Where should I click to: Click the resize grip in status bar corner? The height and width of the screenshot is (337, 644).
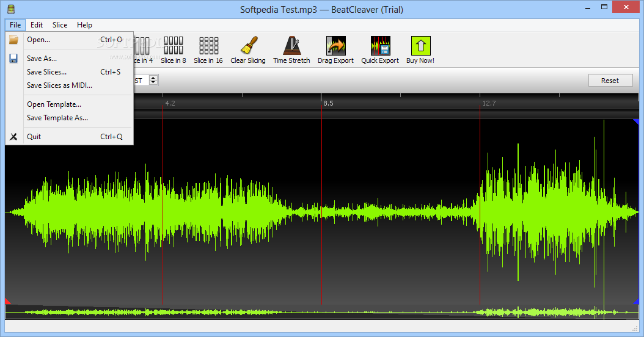pyautogui.click(x=635, y=328)
